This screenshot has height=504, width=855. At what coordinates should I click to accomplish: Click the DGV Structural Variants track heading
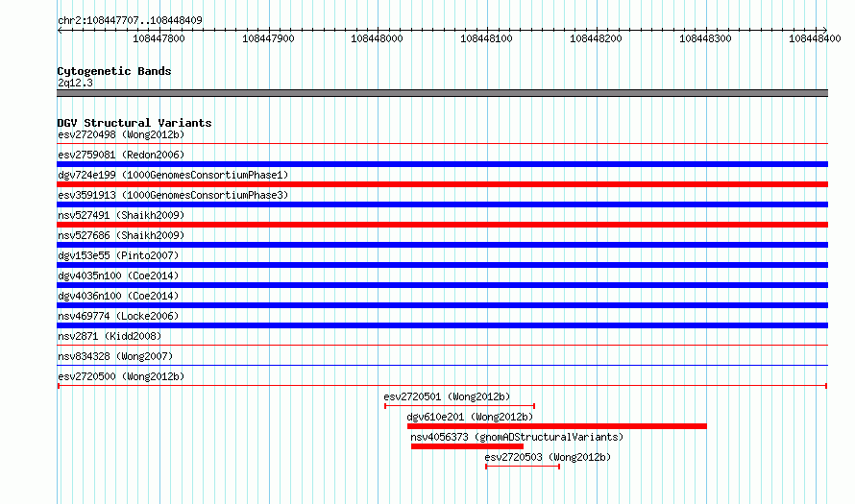click(x=134, y=123)
